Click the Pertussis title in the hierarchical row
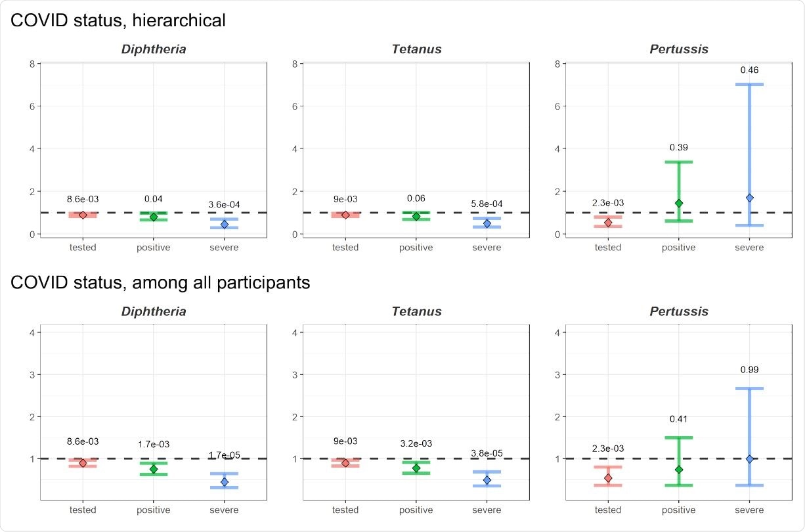Viewport: 805px width, 532px height. point(679,49)
